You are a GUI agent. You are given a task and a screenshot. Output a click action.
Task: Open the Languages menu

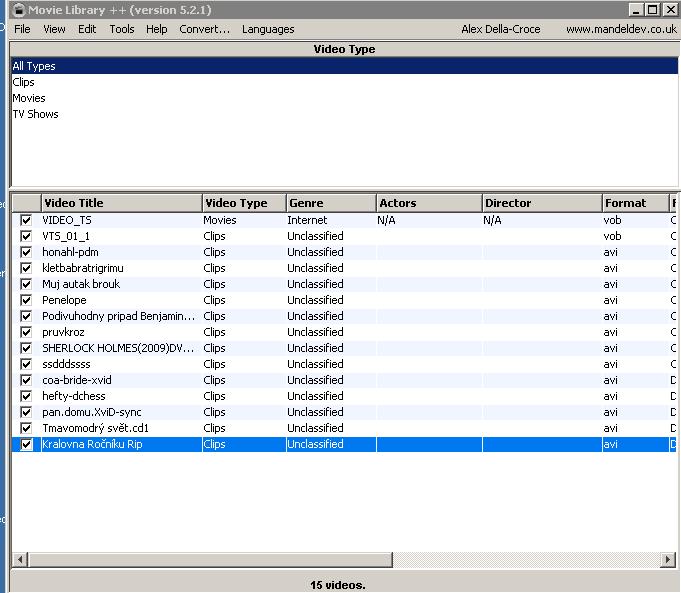[x=268, y=29]
